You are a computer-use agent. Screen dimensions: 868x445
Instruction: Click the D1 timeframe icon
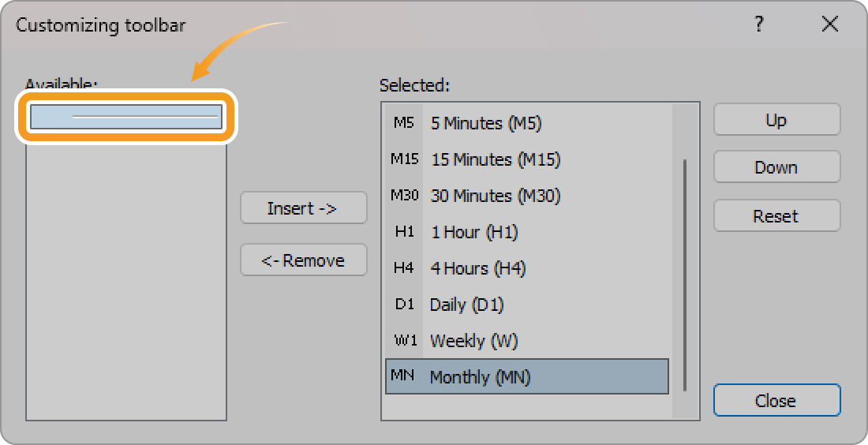[404, 305]
